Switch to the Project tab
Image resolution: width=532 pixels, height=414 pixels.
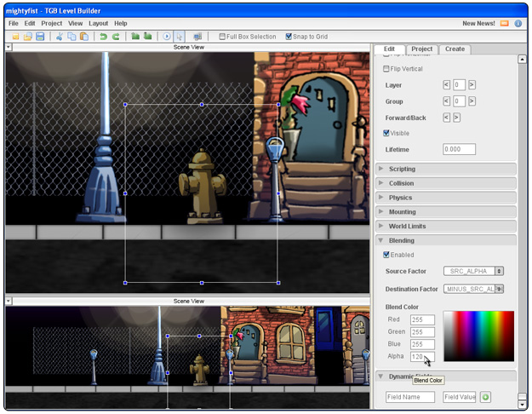[x=421, y=49]
